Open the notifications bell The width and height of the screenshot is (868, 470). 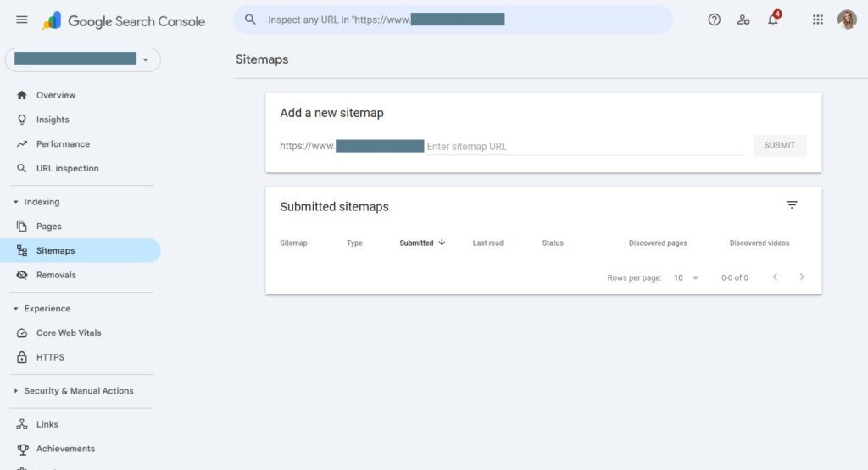pos(773,20)
